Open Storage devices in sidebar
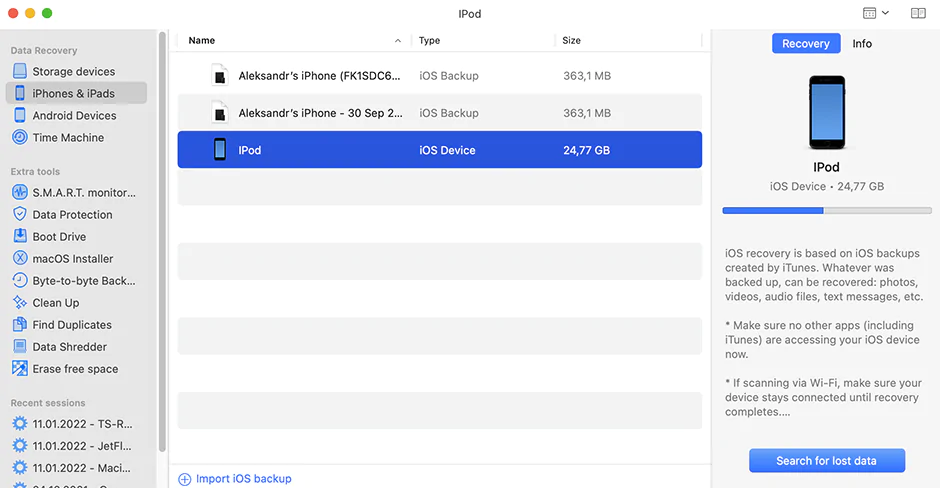The height and width of the screenshot is (488, 940). (73, 72)
